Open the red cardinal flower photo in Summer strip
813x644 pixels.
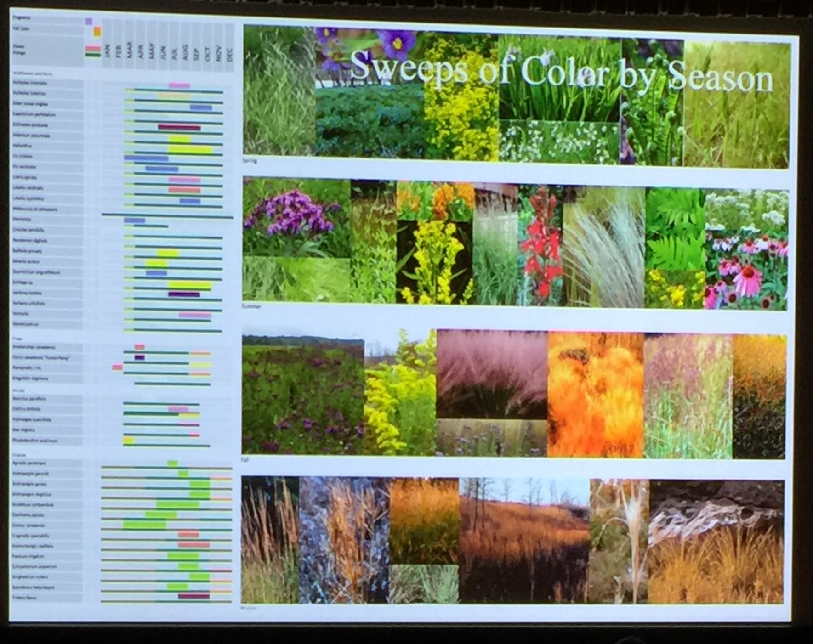[541, 246]
